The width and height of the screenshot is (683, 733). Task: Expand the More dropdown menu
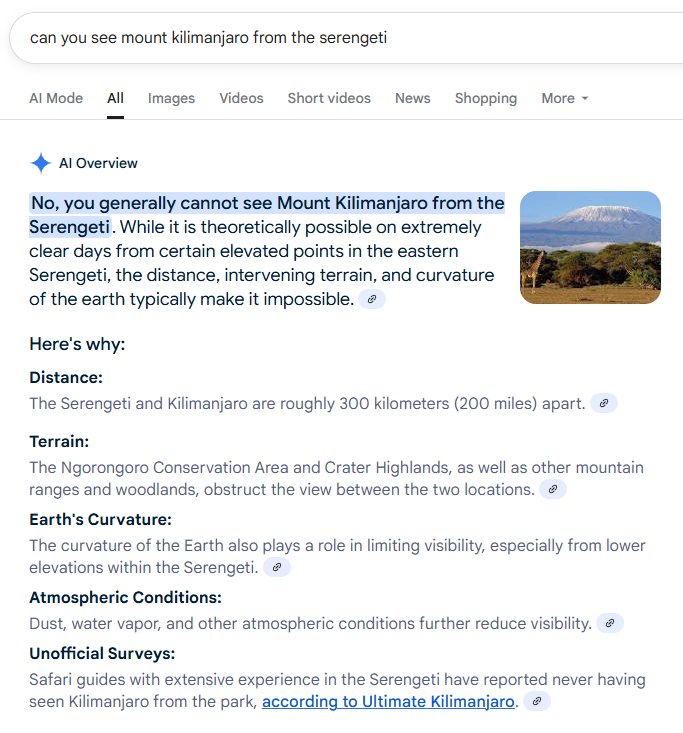pyautogui.click(x=564, y=98)
